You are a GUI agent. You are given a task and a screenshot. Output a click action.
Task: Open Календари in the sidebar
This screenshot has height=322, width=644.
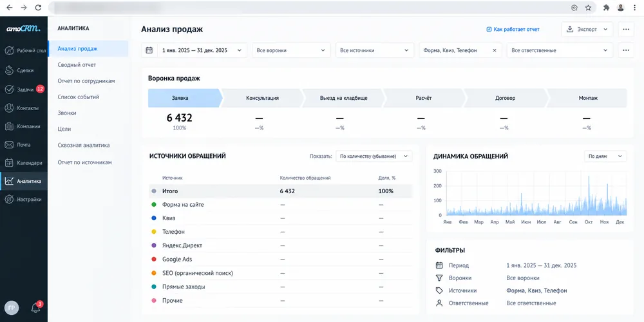coord(24,163)
